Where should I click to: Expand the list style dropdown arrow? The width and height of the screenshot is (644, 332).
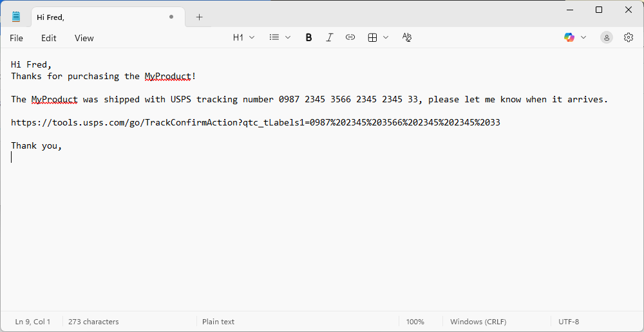288,37
